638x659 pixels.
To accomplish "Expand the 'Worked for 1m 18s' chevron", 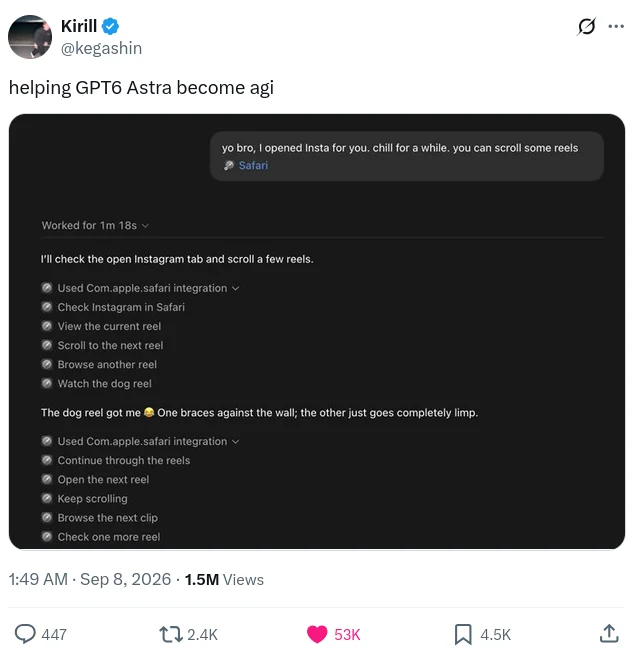I will (145, 226).
